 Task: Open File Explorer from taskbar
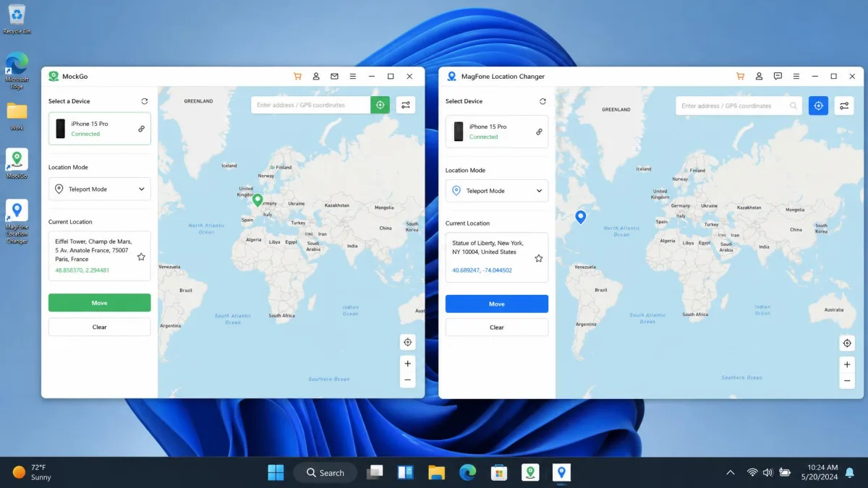(x=436, y=473)
